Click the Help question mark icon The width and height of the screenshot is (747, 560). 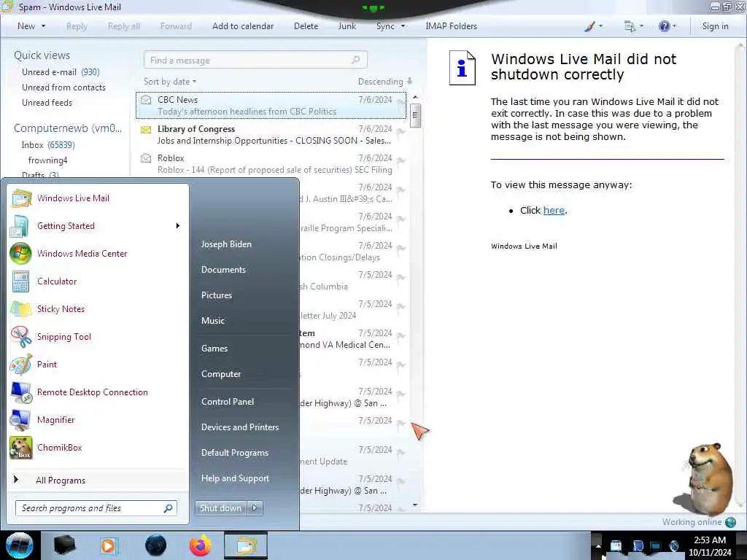tap(664, 26)
